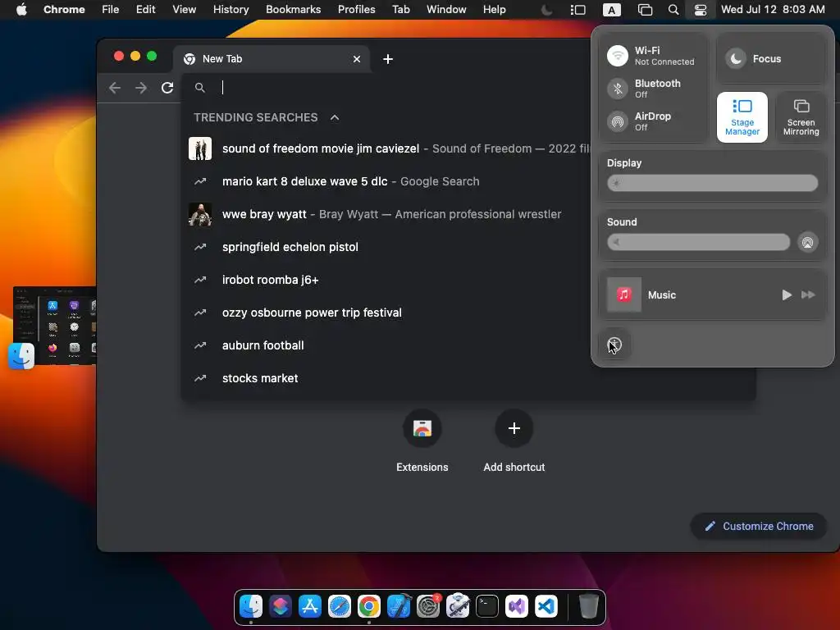Adjust the Display brightness slider
Image resolution: width=840 pixels, height=630 pixels.
[x=713, y=183]
